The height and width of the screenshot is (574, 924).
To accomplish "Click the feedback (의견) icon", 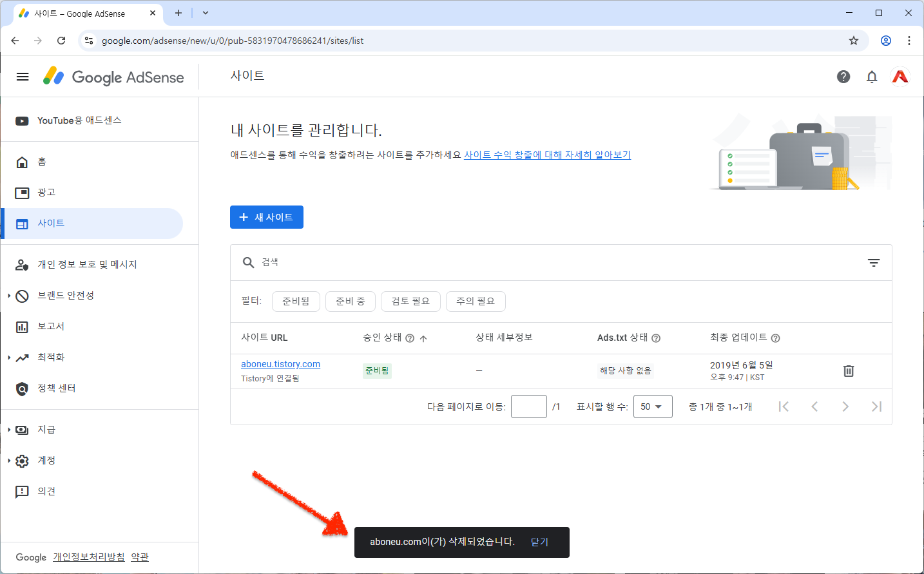I will point(22,492).
